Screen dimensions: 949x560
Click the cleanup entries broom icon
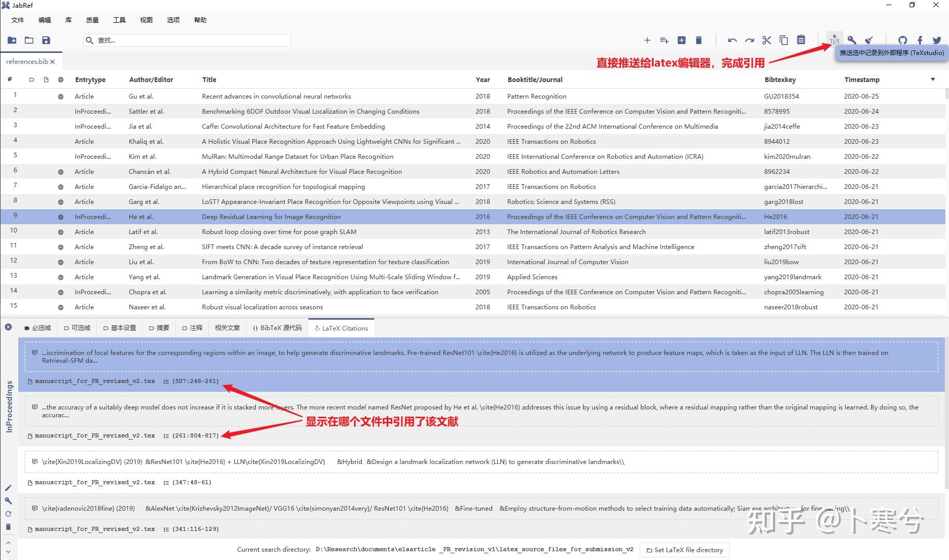pos(869,40)
